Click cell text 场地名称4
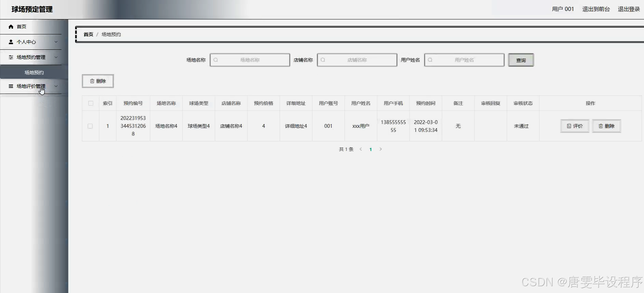Viewport: 644px width, 293px height. click(166, 126)
